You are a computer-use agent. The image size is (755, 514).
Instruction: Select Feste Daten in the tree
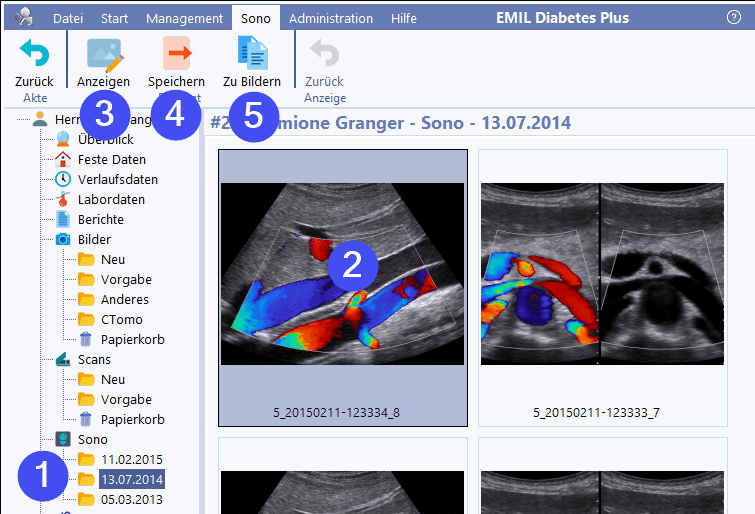point(111,159)
